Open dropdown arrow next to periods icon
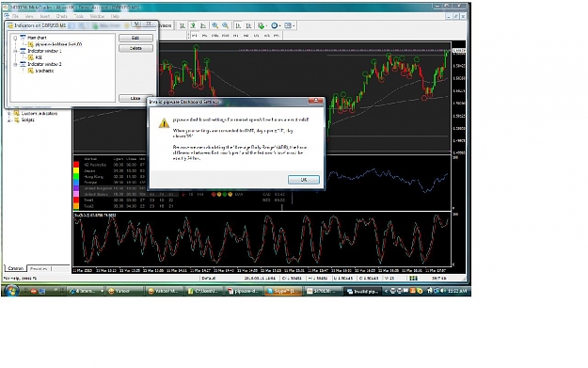Viewport: 588px width, 368px height. pyautogui.click(x=279, y=26)
